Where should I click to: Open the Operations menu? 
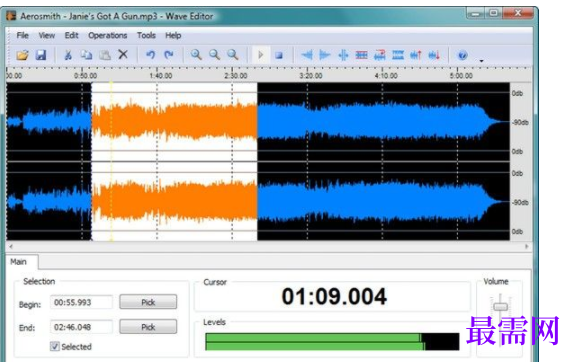tap(108, 35)
